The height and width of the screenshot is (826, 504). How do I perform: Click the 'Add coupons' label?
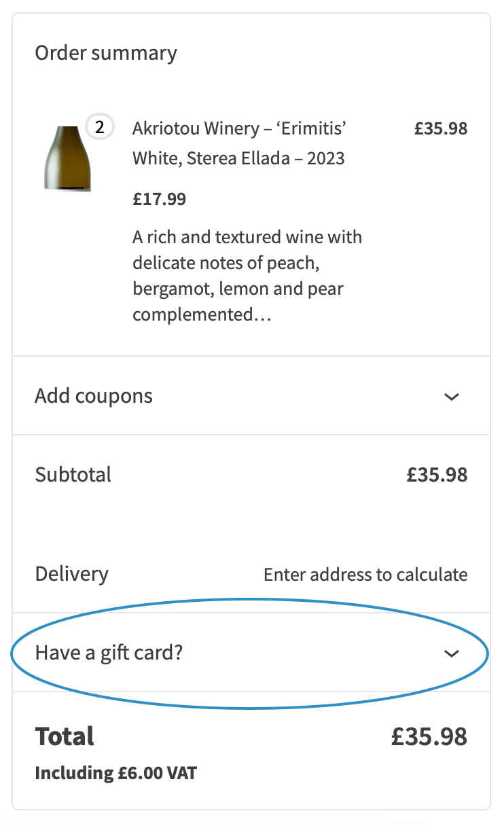point(94,396)
